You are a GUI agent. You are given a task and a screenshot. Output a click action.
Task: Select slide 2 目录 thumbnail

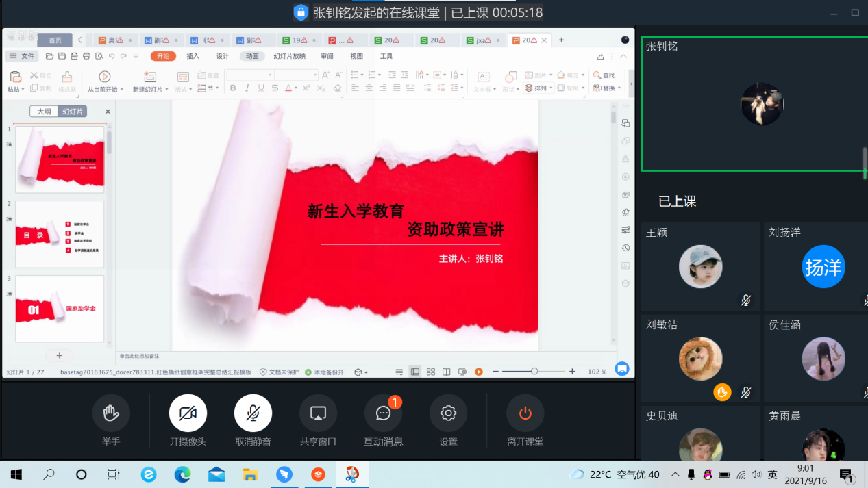click(x=60, y=234)
